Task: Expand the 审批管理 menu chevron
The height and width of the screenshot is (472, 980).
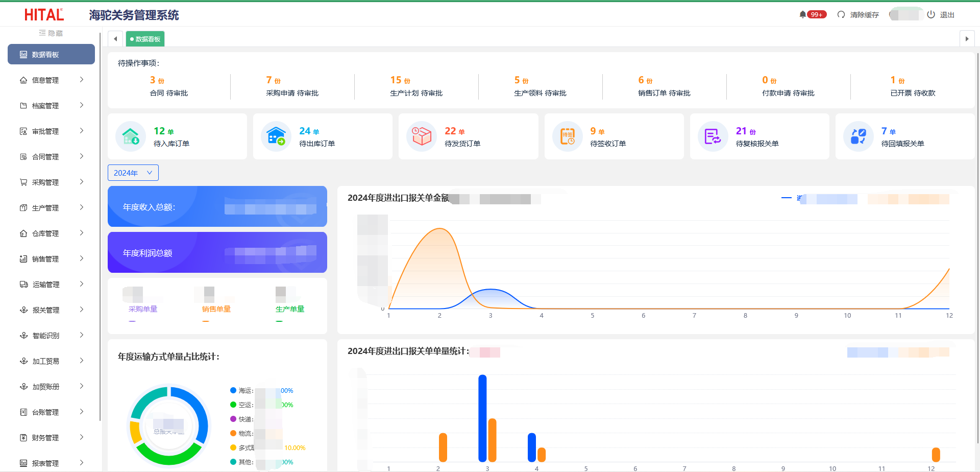Action: (x=82, y=131)
